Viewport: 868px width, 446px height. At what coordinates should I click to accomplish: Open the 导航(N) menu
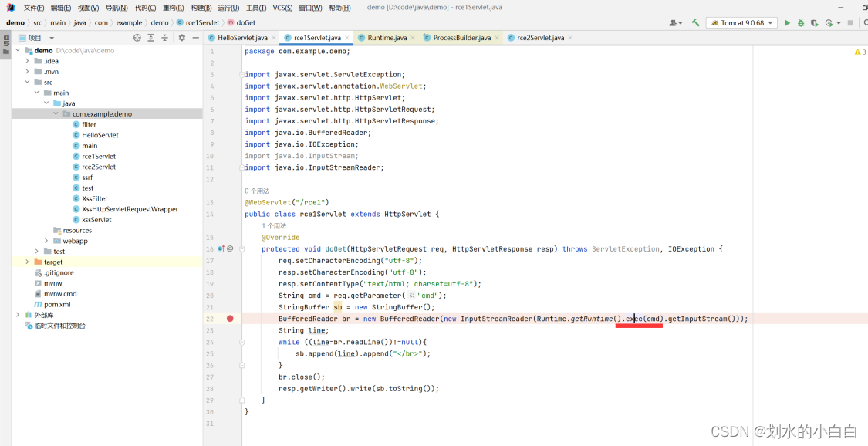[x=117, y=8]
